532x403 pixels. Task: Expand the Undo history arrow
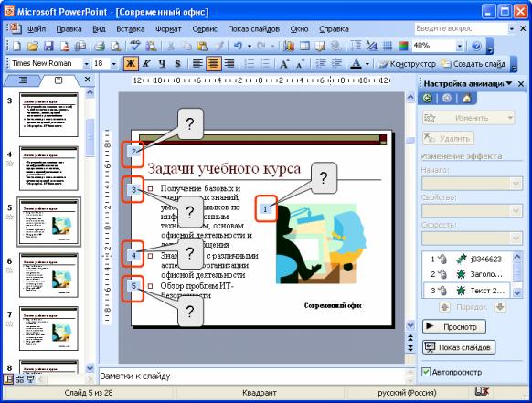click(x=250, y=46)
